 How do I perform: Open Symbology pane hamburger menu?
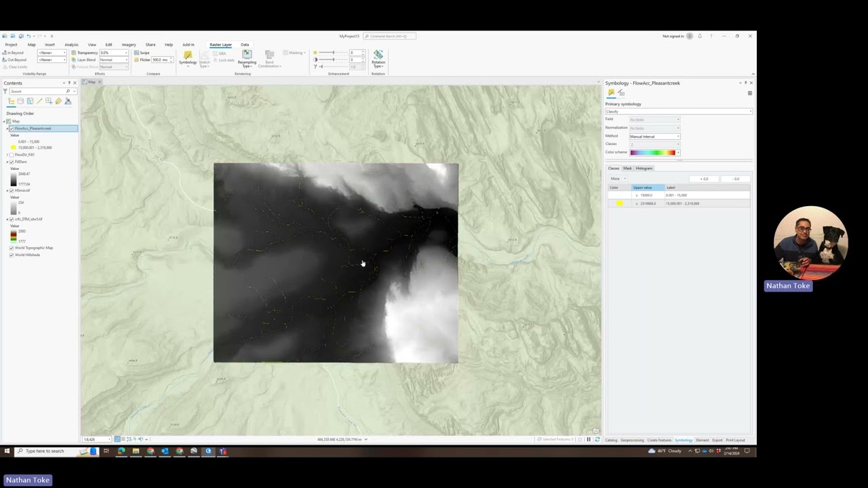(x=749, y=93)
